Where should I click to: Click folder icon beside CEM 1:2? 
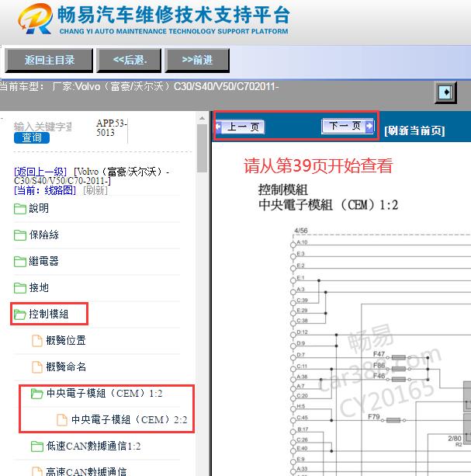coord(37,394)
